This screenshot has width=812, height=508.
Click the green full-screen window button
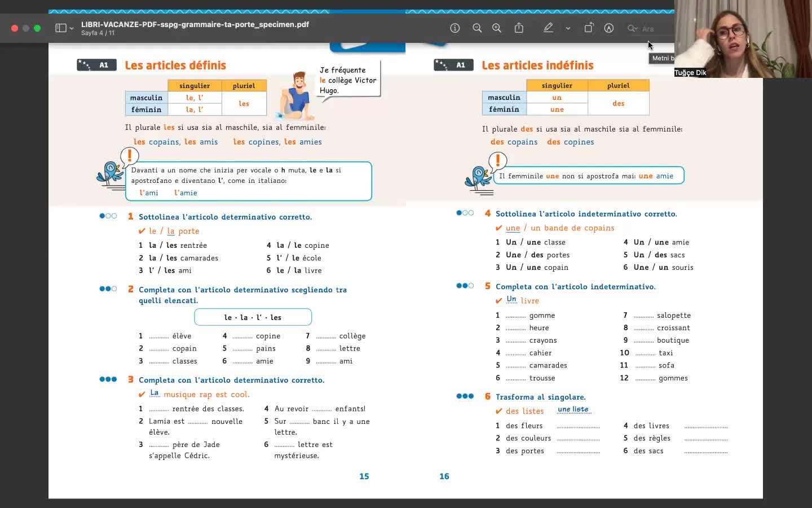click(37, 28)
